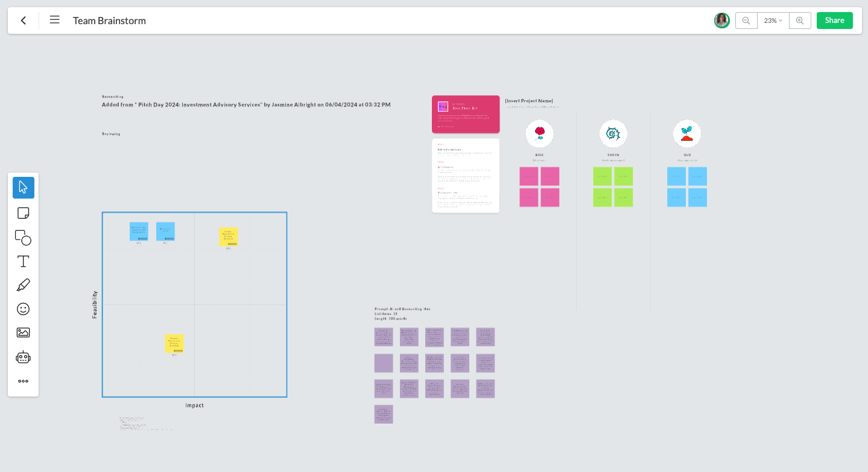The width and height of the screenshot is (868, 472).
Task: Zoom out with the minus magnifier
Action: 746,21
